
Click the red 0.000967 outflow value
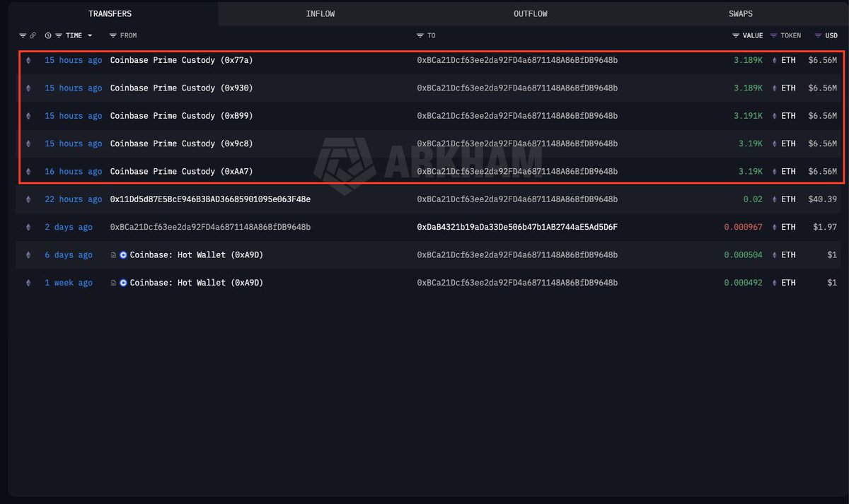coord(743,228)
